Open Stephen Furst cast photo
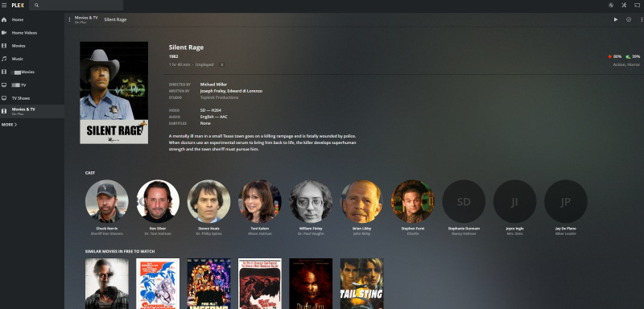This screenshot has height=309, width=644. tap(413, 201)
